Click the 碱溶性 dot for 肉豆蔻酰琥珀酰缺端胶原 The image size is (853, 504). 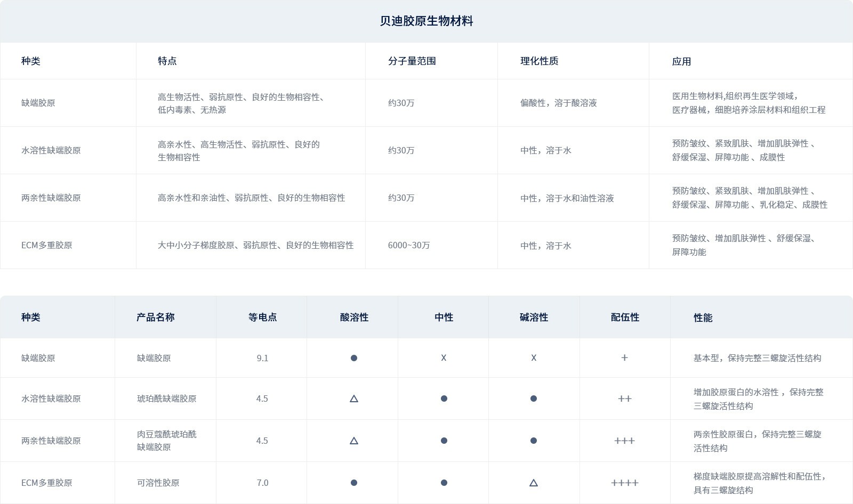(x=533, y=441)
